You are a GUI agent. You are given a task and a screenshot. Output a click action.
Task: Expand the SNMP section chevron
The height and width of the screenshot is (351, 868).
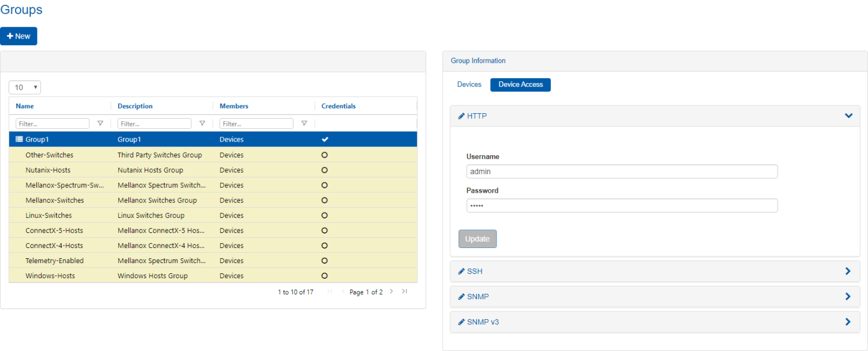(848, 297)
